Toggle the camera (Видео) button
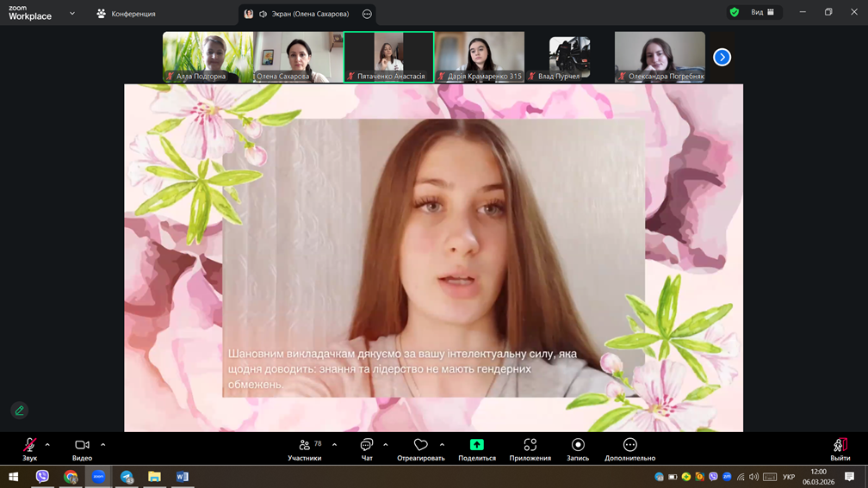The height and width of the screenshot is (488, 868). pos(82,445)
